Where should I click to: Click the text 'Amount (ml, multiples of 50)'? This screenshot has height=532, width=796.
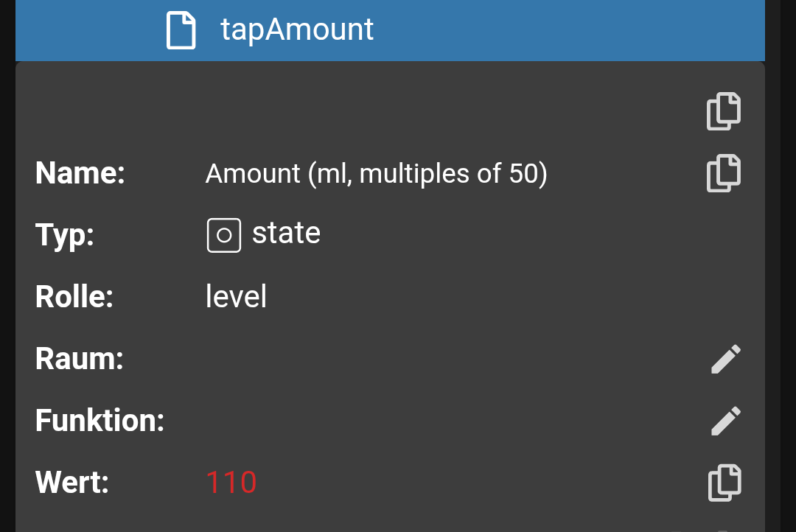pos(376,173)
